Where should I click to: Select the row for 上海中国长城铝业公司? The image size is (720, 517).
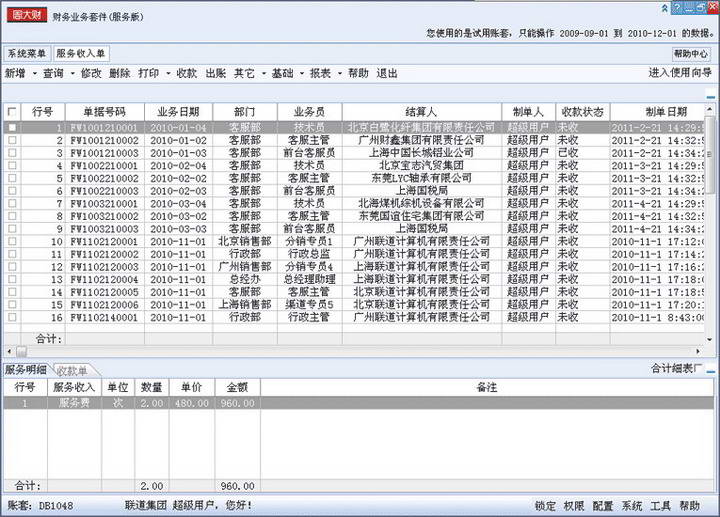(354, 153)
